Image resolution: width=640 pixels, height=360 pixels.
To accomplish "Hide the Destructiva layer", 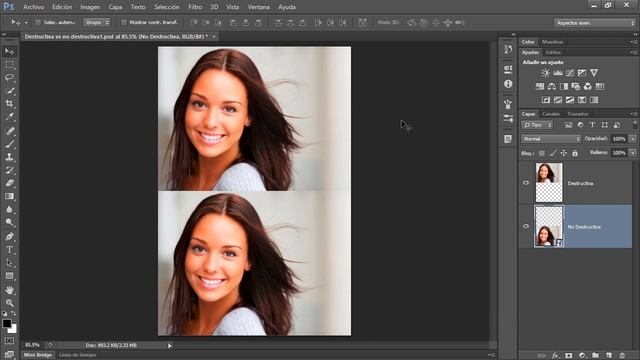I will [x=526, y=183].
